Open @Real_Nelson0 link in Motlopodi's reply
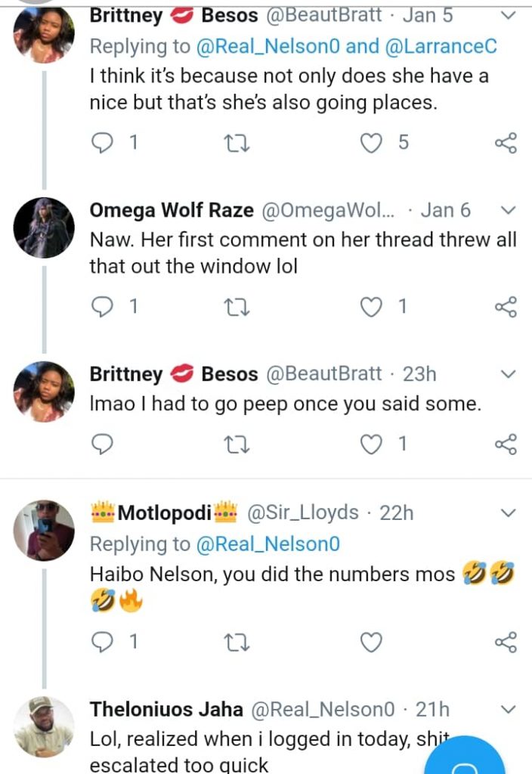532x774 pixels. coord(268,543)
